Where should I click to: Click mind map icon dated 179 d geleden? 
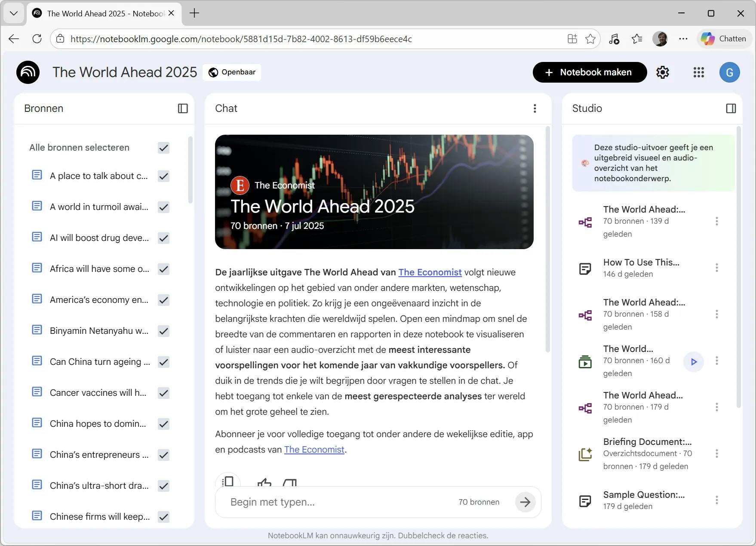[x=585, y=408]
